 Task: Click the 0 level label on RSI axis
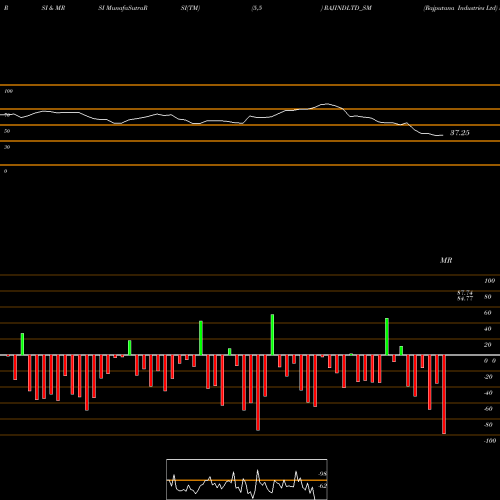5,171
